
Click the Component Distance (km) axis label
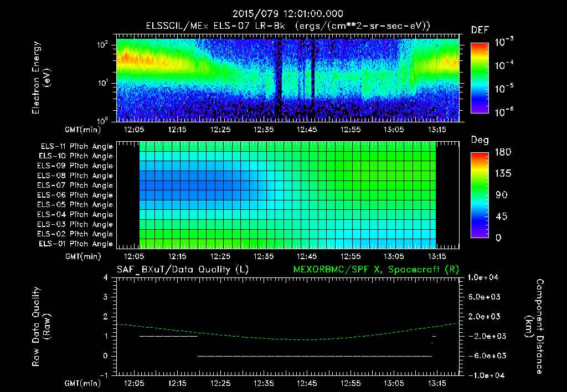pyautogui.click(x=534, y=327)
